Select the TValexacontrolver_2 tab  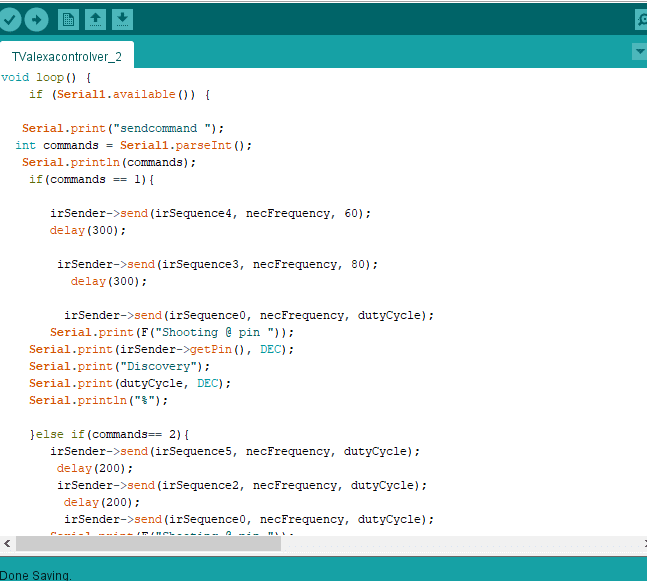click(x=67, y=56)
